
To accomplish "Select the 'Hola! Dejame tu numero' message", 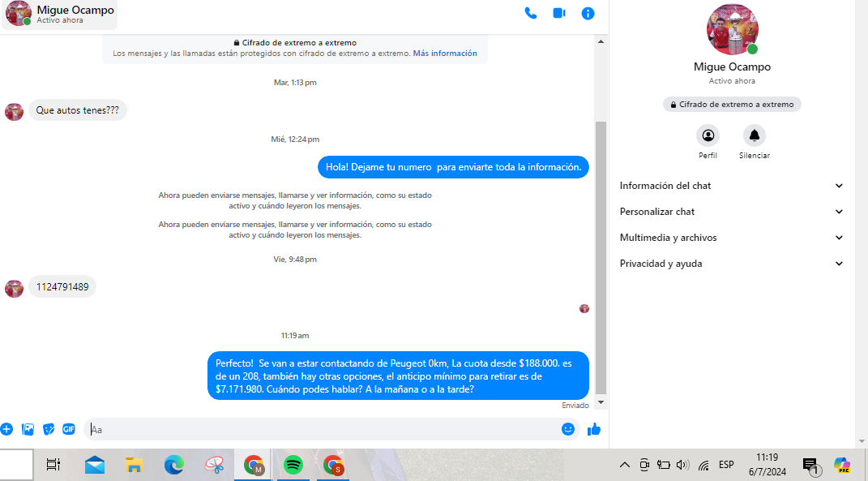I will (453, 167).
